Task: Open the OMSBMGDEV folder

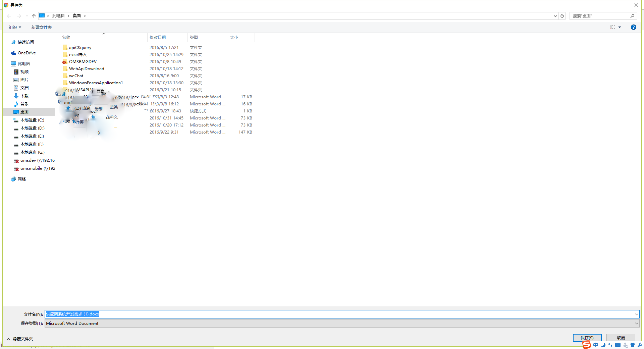Action: tap(83, 62)
